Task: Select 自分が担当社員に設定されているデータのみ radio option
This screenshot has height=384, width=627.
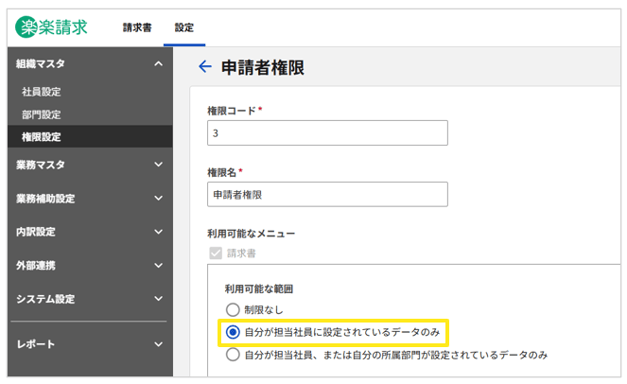Action: pyautogui.click(x=233, y=332)
